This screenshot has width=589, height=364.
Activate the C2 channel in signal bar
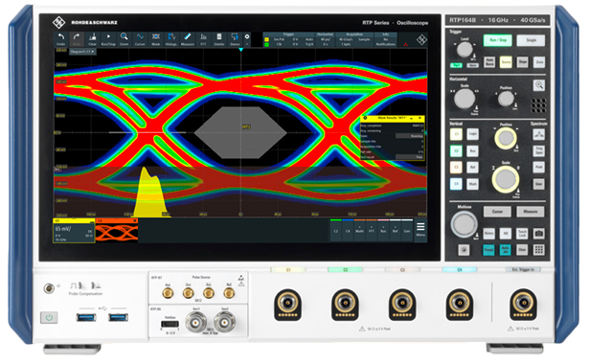[x=336, y=230]
